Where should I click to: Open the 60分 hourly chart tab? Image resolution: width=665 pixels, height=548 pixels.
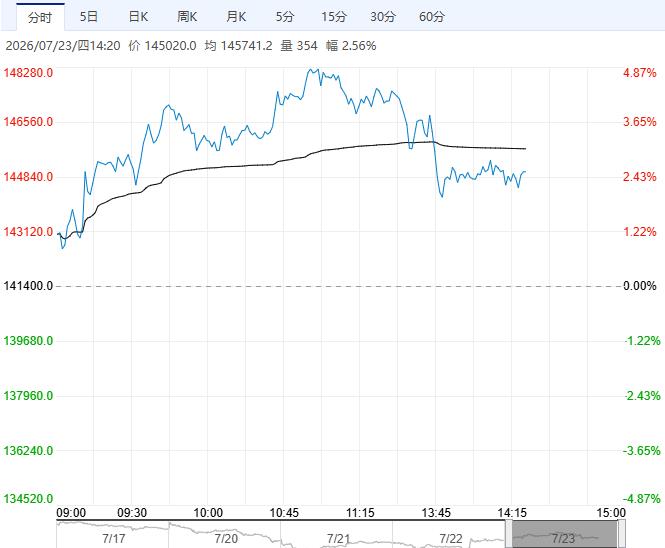pyautogui.click(x=432, y=17)
